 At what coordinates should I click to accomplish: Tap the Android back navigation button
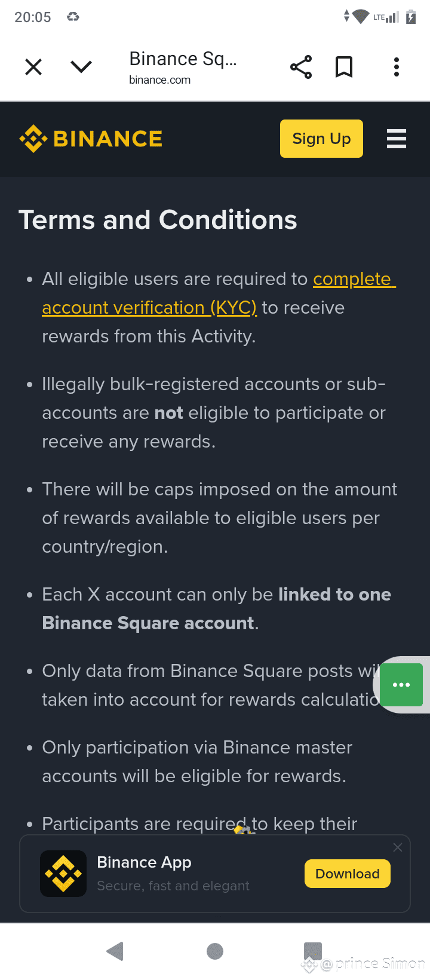click(115, 951)
